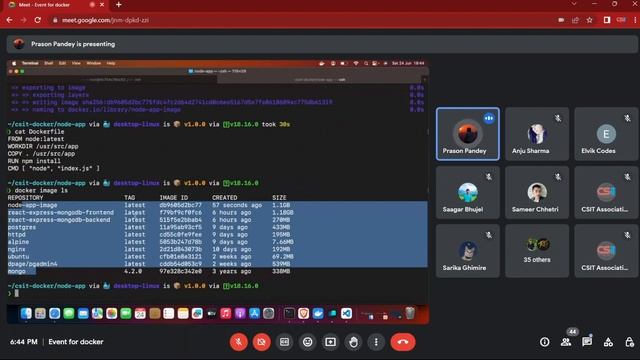640x360 pixels.
Task: Click Trash icon in shared dock
Action: 410,313
